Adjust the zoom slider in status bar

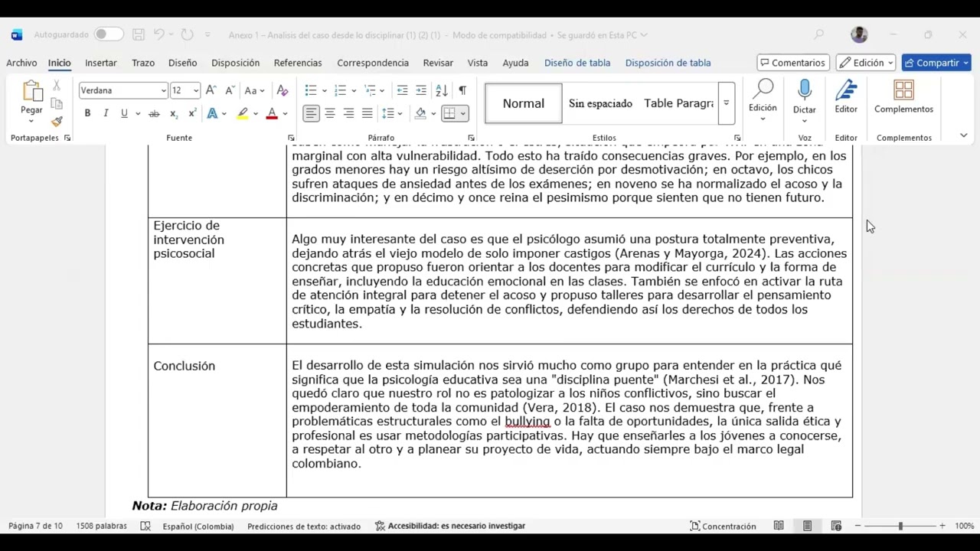[900, 526]
